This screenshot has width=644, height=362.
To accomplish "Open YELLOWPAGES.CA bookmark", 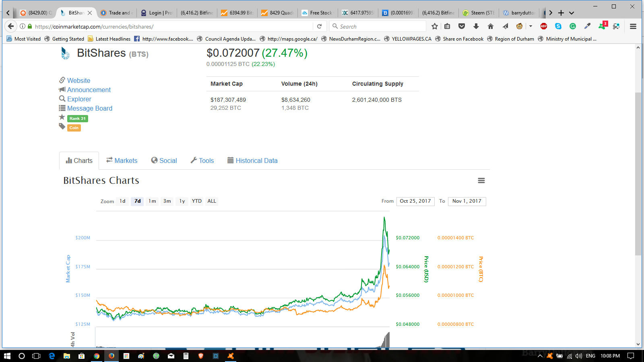I will [408, 39].
